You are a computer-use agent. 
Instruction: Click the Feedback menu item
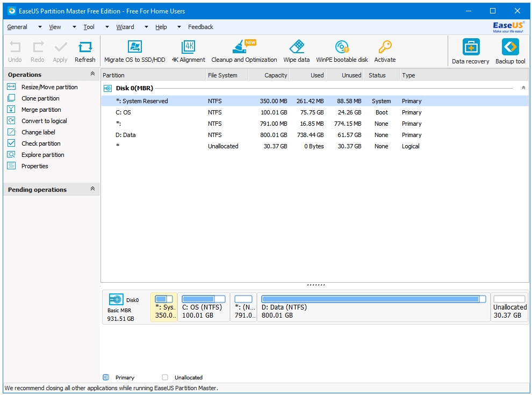[200, 27]
